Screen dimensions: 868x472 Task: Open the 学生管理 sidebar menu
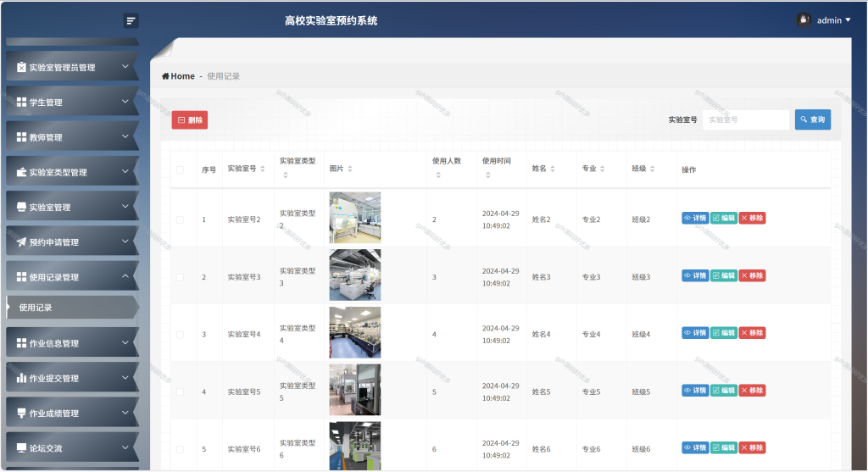(73, 102)
